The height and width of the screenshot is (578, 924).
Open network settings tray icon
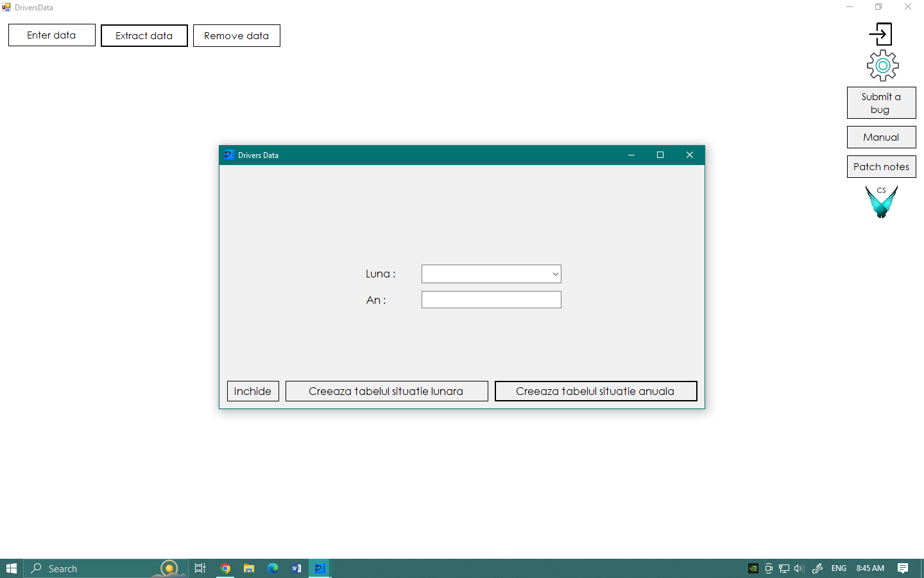[784, 568]
